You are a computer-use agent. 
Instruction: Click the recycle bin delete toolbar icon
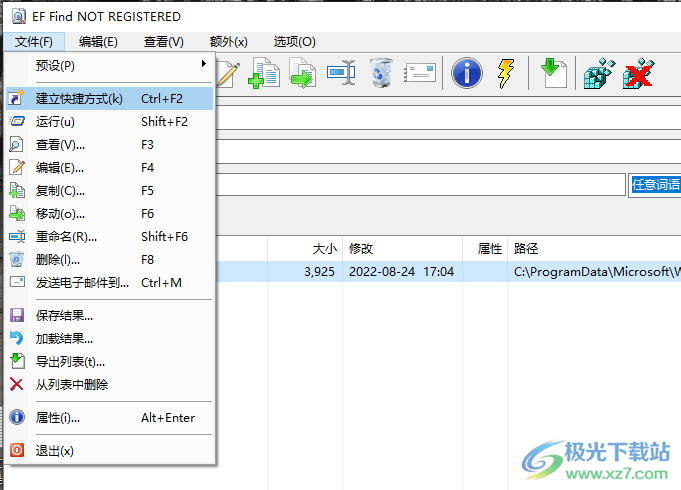click(x=381, y=73)
